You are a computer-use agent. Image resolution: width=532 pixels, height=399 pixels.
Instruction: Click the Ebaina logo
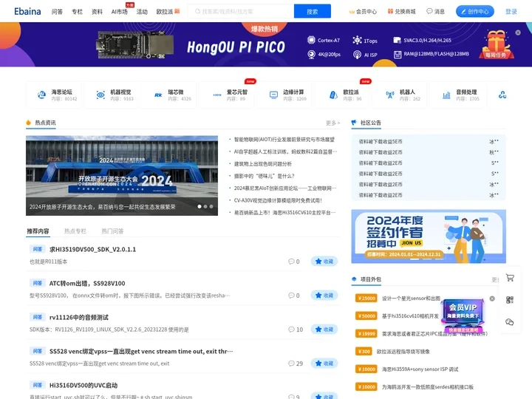[x=27, y=11]
